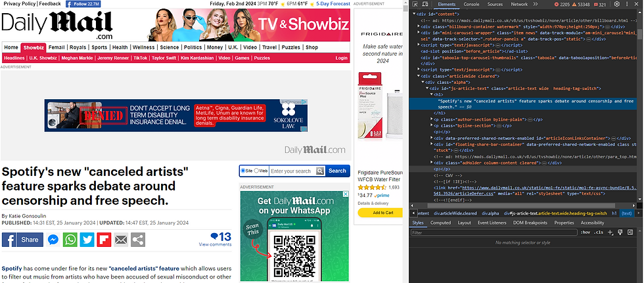This screenshot has height=283, width=644.
Task: Click the search magnifier icon
Action: tap(320, 171)
